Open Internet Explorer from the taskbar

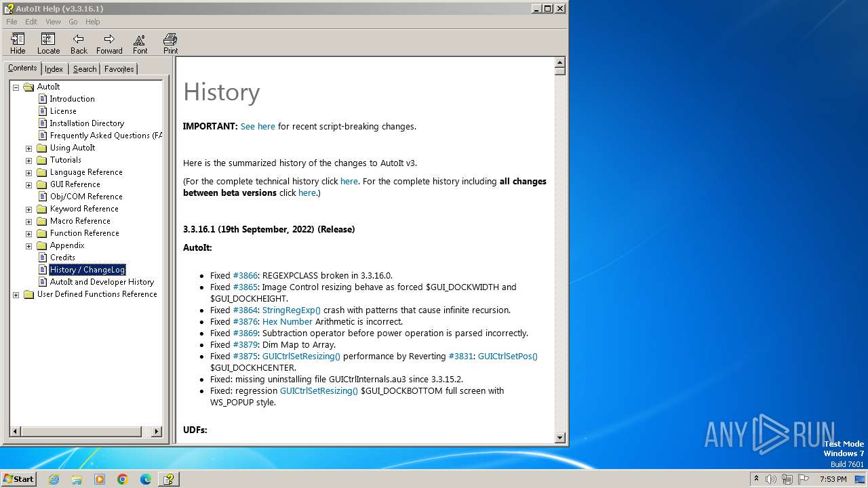[x=54, y=479]
